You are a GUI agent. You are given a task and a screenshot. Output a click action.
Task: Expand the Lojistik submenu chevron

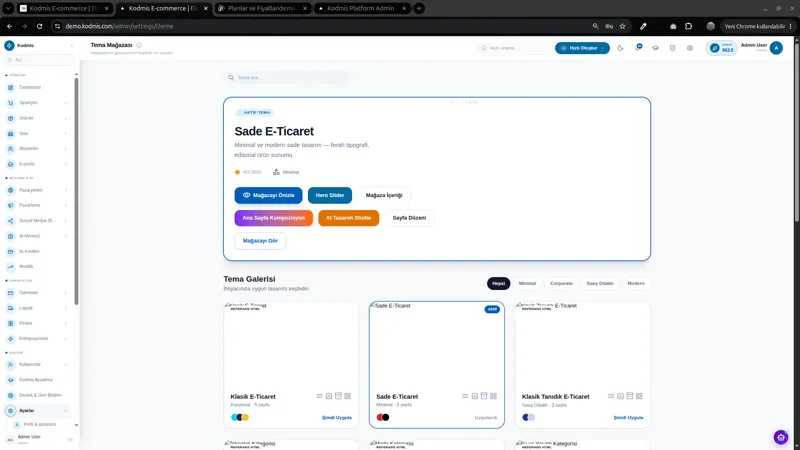point(66,308)
